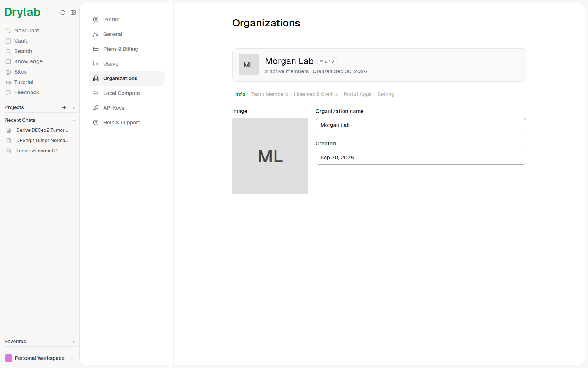Screen dimensions: 588x368
Task: Click the Organizations building icon
Action: coord(96,78)
